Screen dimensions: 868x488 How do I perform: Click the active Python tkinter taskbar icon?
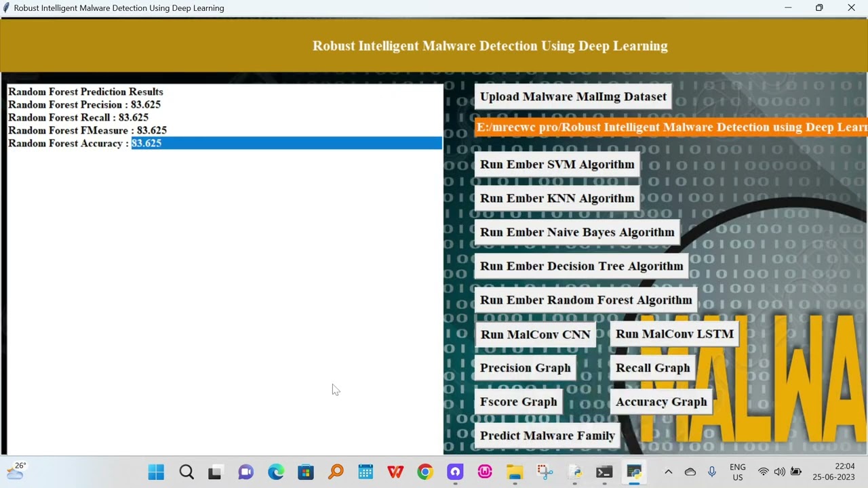(x=634, y=472)
